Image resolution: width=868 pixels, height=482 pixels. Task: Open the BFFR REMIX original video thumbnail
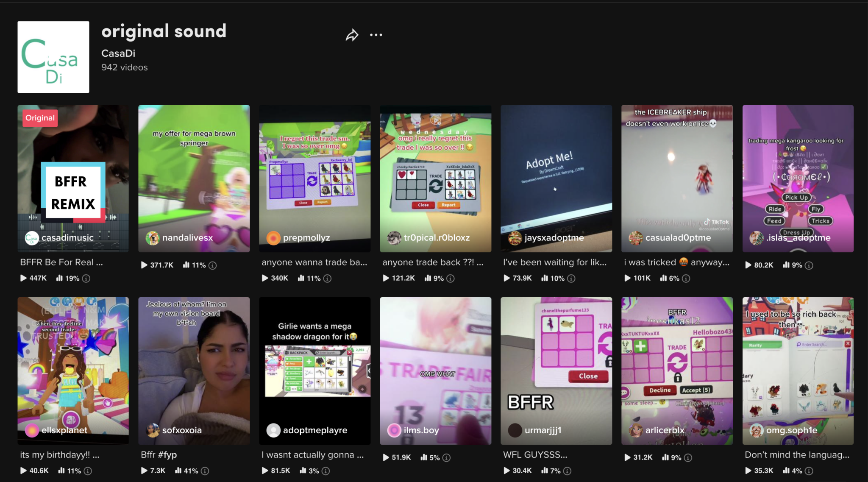pos(72,178)
